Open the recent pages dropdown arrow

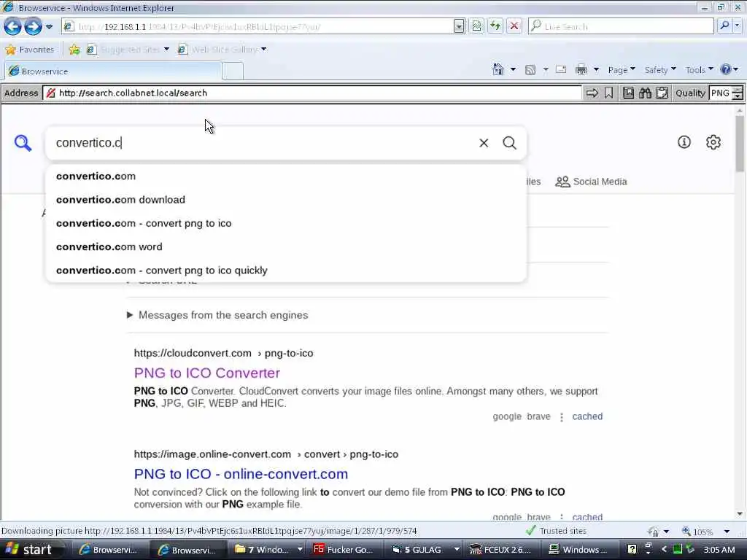(x=49, y=27)
